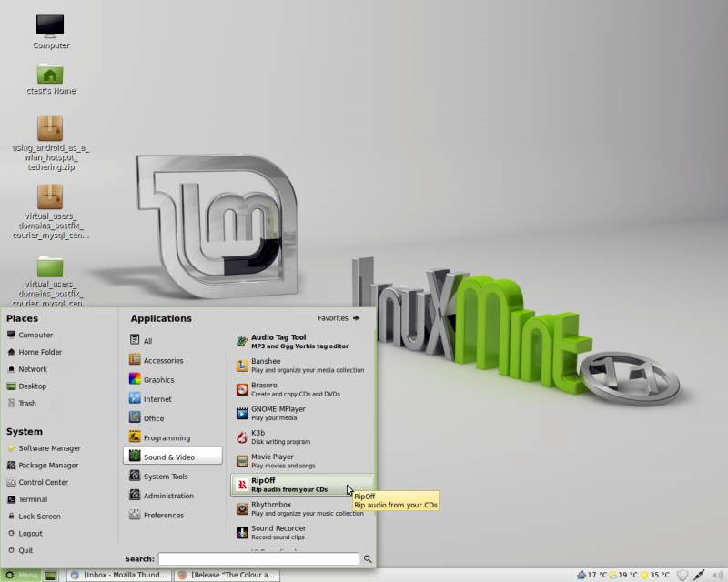Click the menu Search text field
This screenshot has height=582, width=728.
click(258, 559)
